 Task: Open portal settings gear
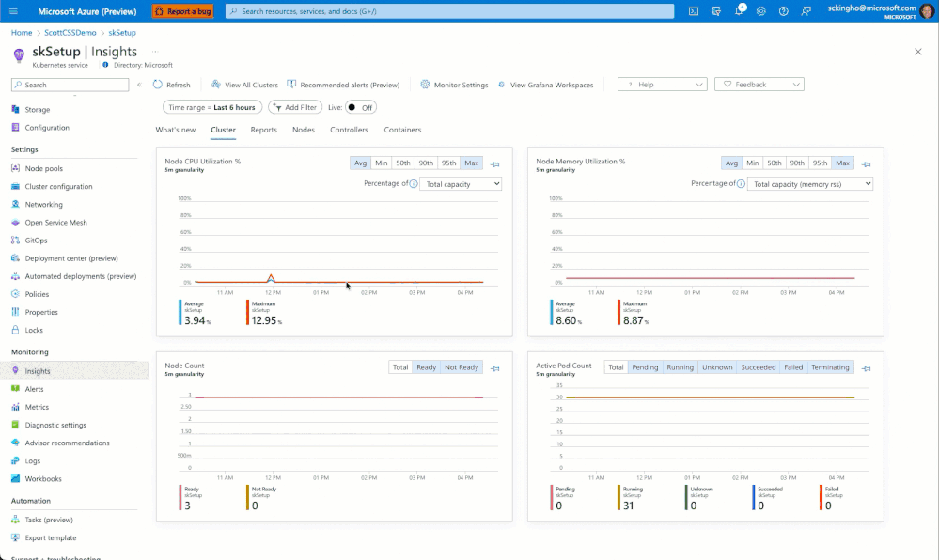761,11
